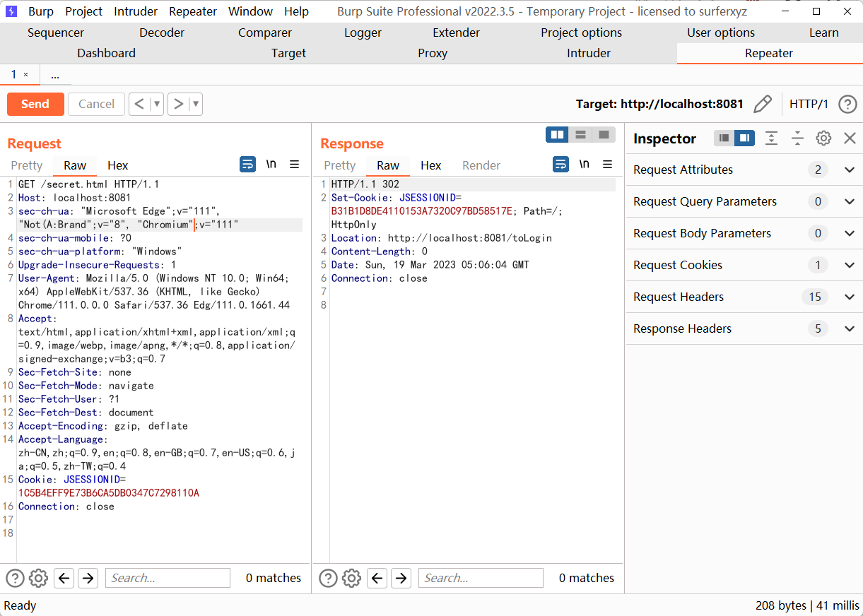
Task: Open the Project options tab
Action: [x=581, y=32]
